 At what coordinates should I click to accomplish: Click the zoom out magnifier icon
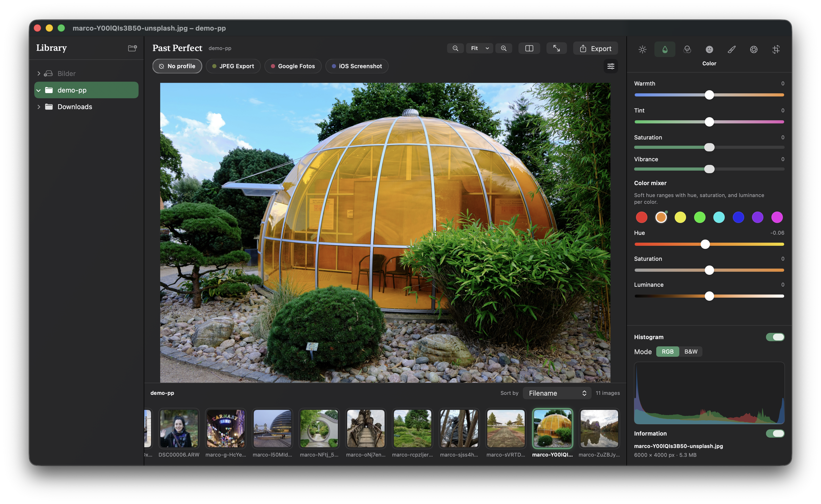pyautogui.click(x=455, y=48)
